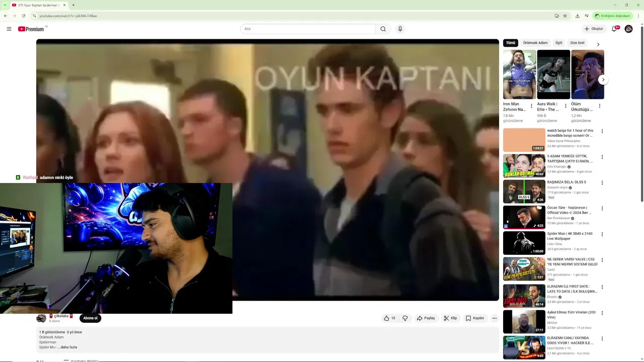Viewport: 644px width, 362px height.
Task: Click the Klip scissors button
Action: [x=450, y=318]
